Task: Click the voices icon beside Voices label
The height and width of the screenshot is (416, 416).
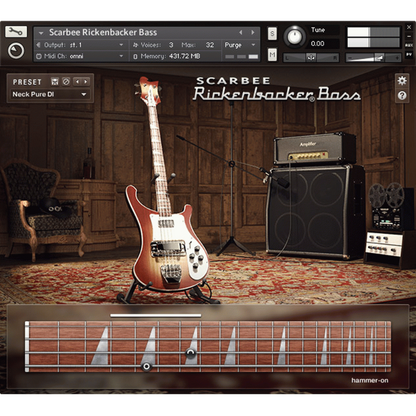Action: (135, 45)
